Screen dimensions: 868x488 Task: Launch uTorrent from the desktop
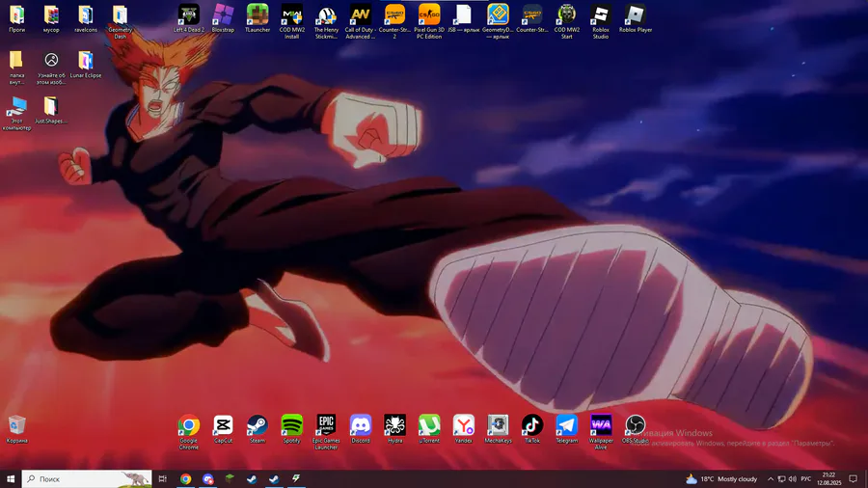click(429, 429)
